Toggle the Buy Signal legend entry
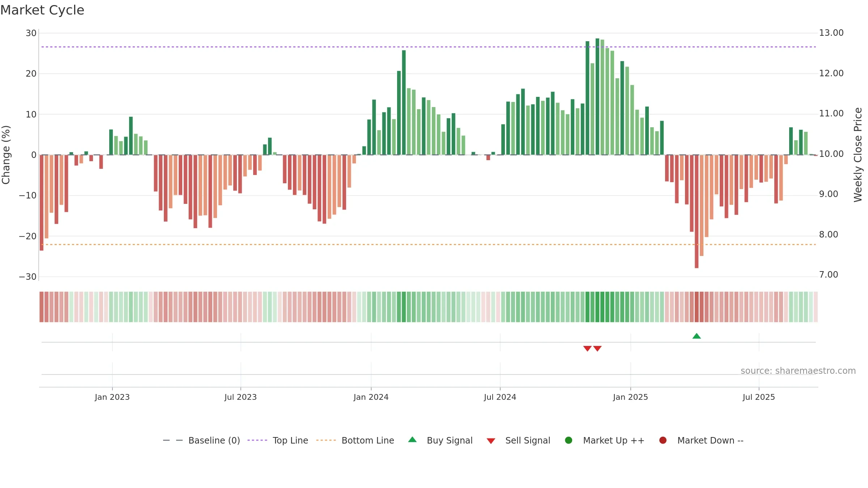Image resolution: width=868 pixels, height=488 pixels. point(440,440)
